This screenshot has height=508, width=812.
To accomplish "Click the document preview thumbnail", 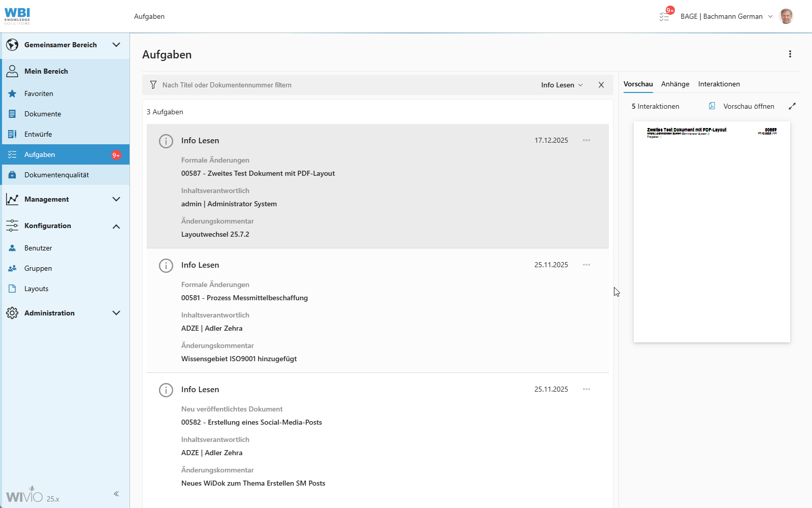I will (x=711, y=232).
